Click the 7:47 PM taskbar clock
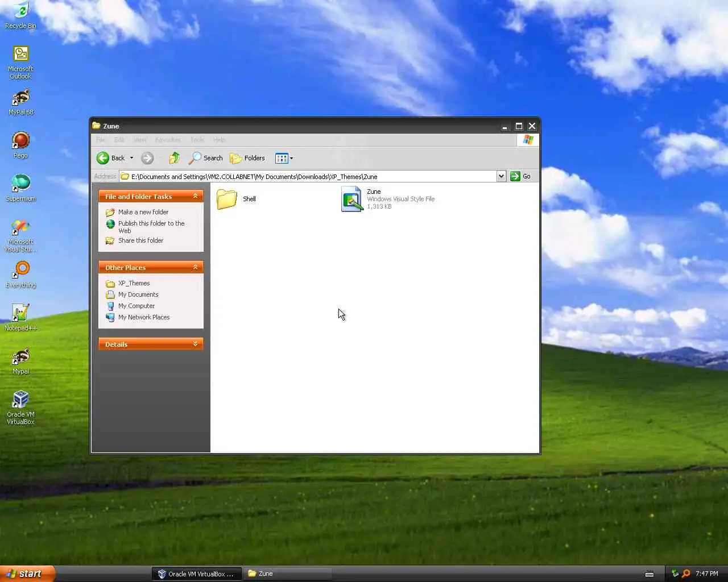This screenshot has width=728, height=582. (707, 573)
